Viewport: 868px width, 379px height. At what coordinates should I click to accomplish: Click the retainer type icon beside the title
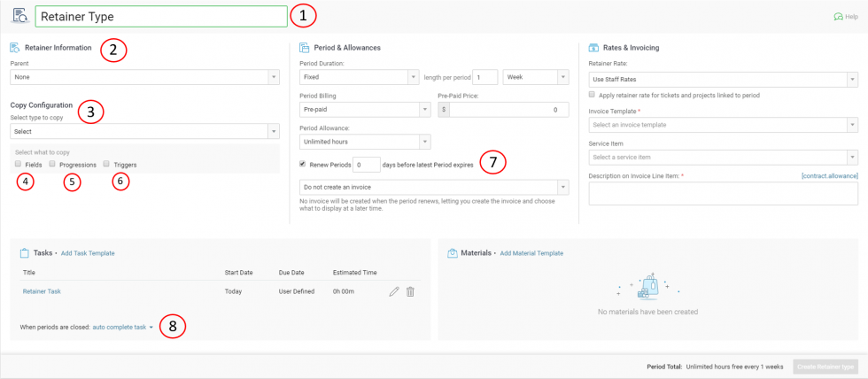tap(19, 16)
